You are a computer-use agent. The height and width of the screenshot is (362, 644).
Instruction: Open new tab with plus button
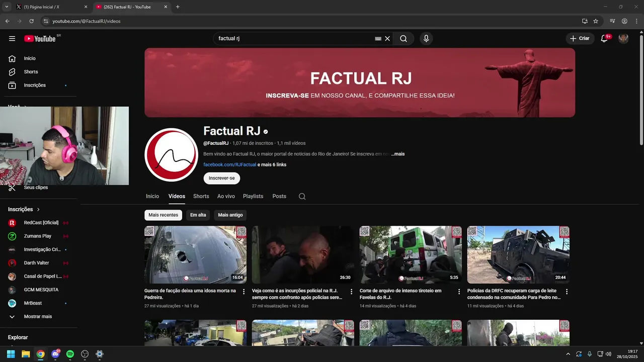pyautogui.click(x=178, y=7)
